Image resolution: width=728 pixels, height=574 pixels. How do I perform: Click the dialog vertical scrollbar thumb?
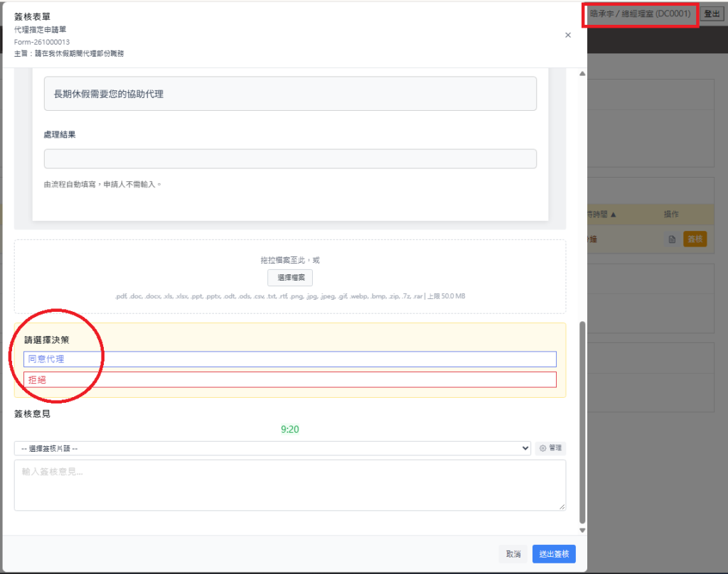tap(582, 422)
